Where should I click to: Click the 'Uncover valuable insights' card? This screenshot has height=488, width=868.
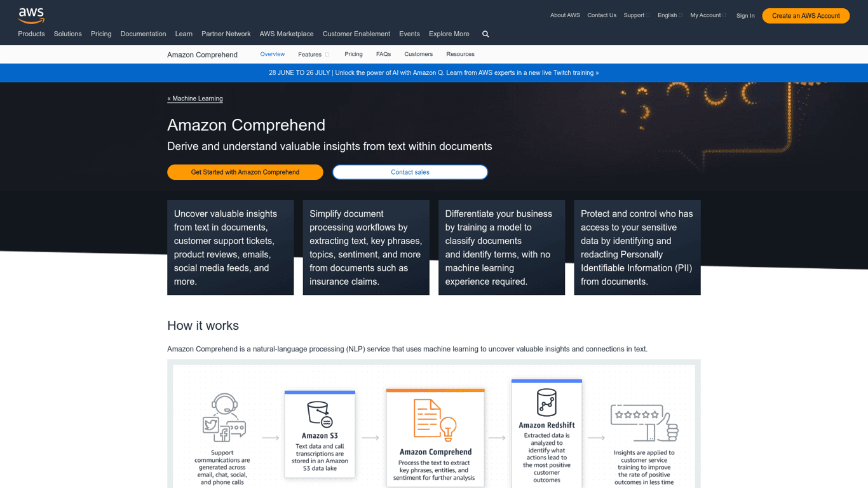(x=231, y=248)
